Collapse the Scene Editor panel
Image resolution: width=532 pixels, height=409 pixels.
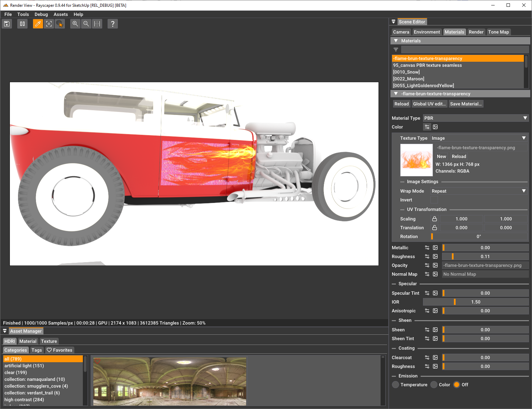[x=393, y=22]
